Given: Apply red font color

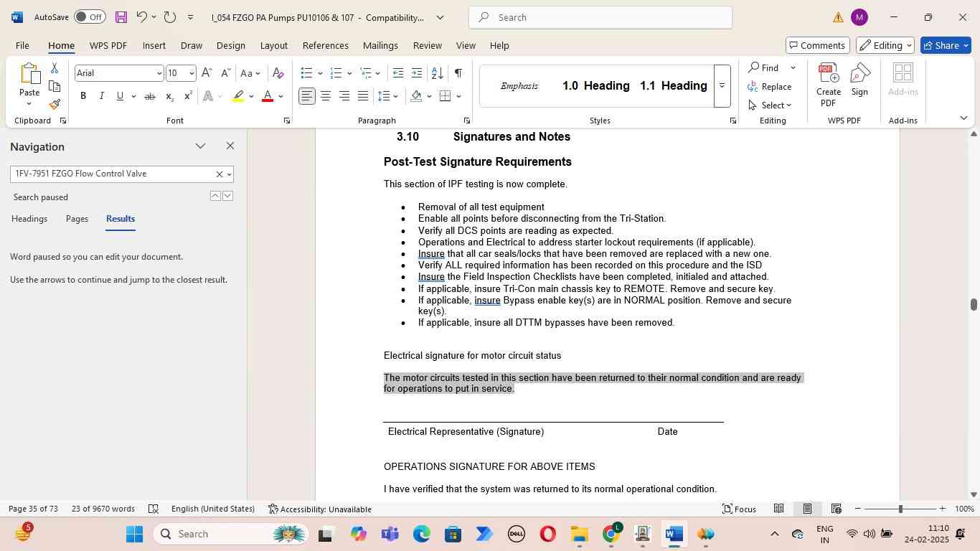Looking at the screenshot, I should point(268,96).
